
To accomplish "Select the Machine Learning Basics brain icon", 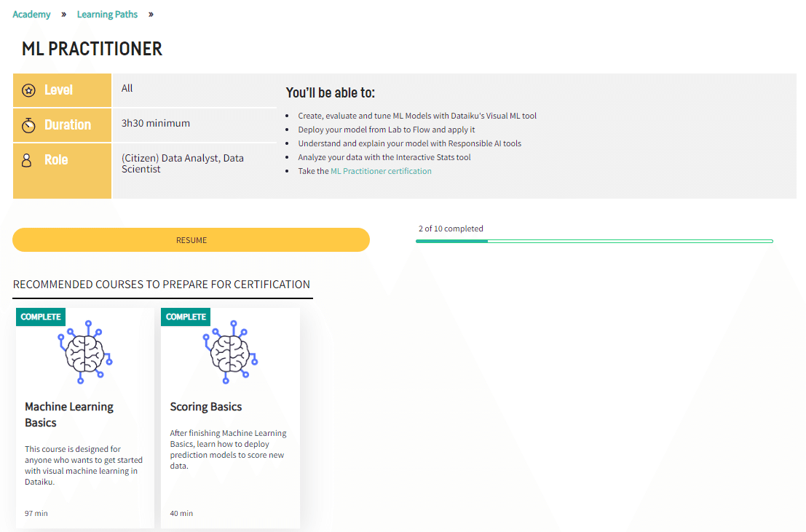I will pyautogui.click(x=84, y=356).
